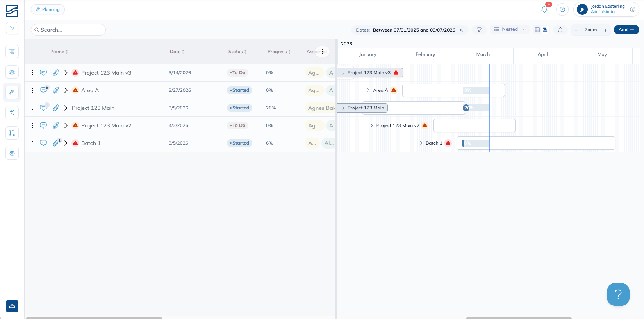The height and width of the screenshot is (319, 644).
Task: Expand the sidebar with double-chevron icon
Action: (12, 28)
